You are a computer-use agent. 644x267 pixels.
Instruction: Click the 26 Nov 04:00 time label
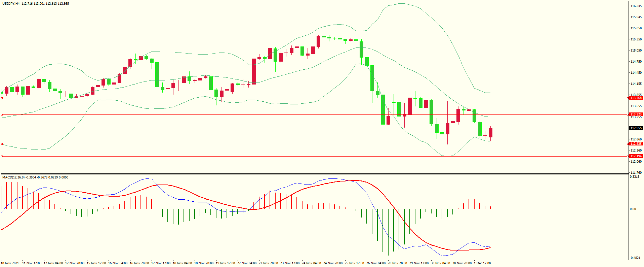[376, 263]
